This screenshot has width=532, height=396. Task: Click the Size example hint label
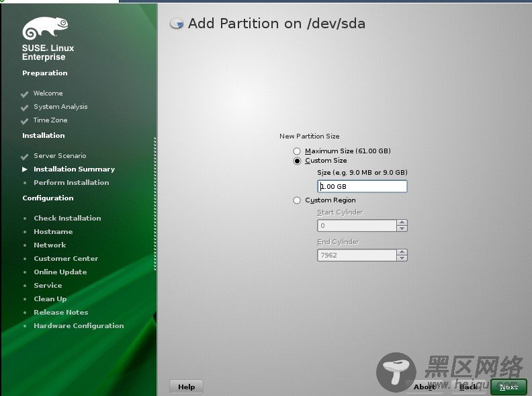pyautogui.click(x=362, y=173)
